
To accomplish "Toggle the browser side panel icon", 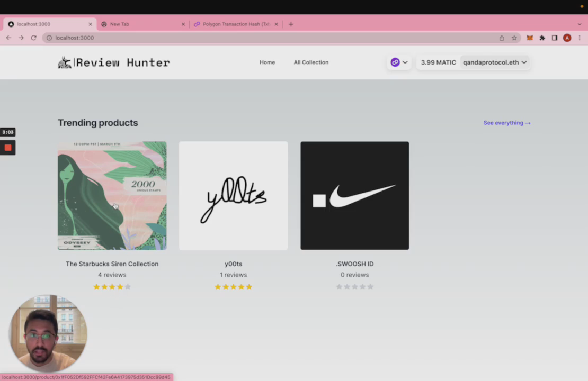I will coord(555,38).
